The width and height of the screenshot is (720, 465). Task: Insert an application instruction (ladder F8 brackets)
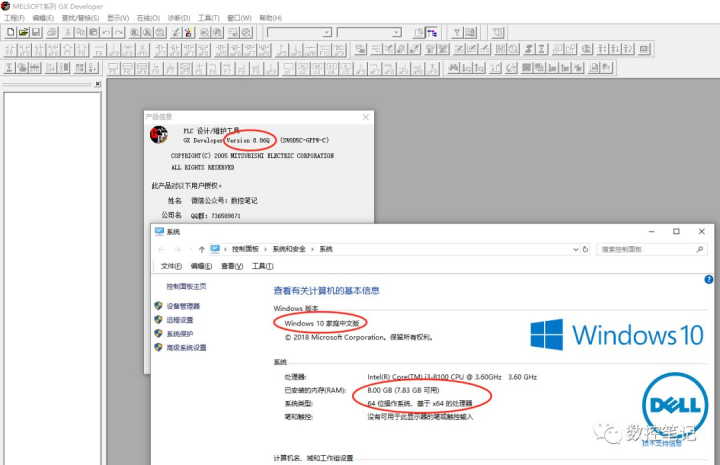[x=83, y=50]
